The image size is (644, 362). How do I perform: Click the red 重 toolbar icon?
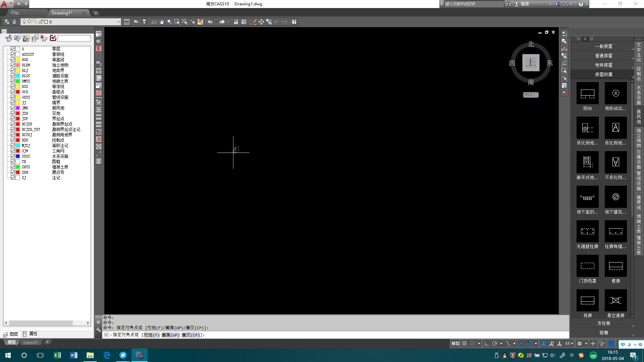pos(99,49)
